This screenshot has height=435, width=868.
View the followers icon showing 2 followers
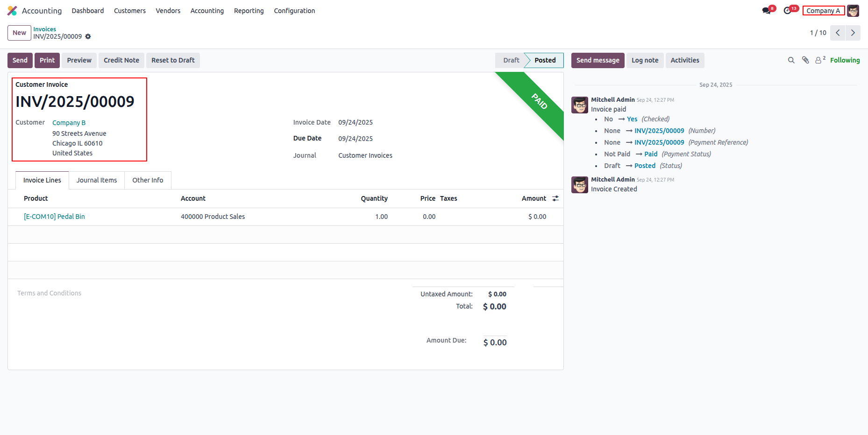[819, 60]
